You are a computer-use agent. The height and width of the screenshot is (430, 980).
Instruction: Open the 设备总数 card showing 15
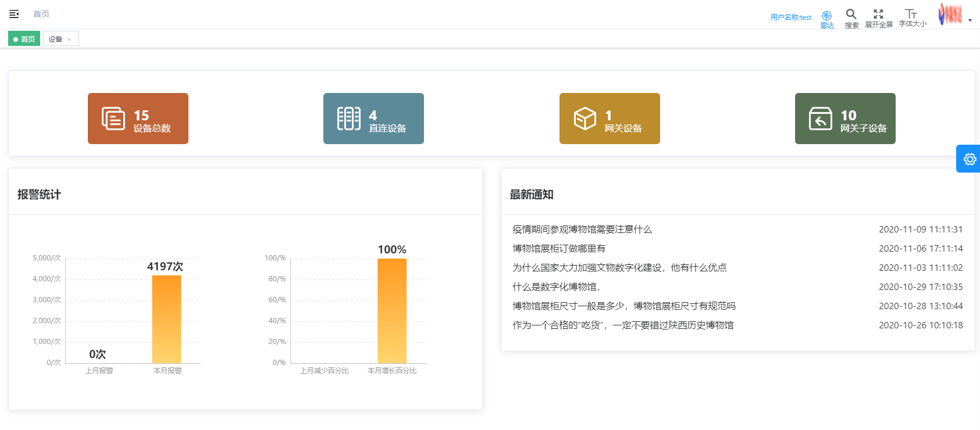point(138,119)
